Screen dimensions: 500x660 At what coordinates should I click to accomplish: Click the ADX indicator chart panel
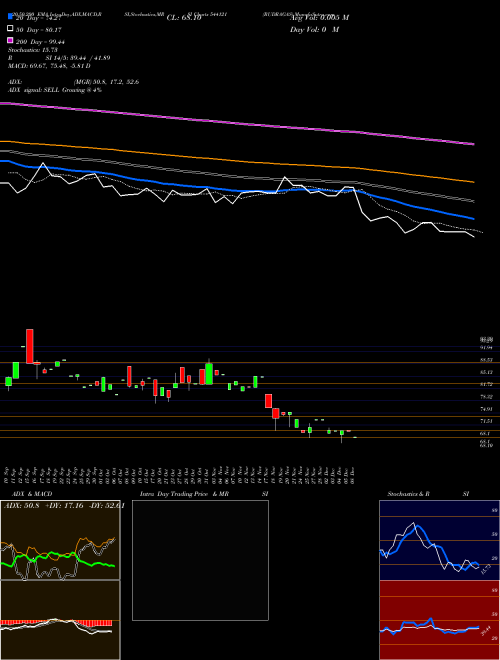(x=60, y=540)
